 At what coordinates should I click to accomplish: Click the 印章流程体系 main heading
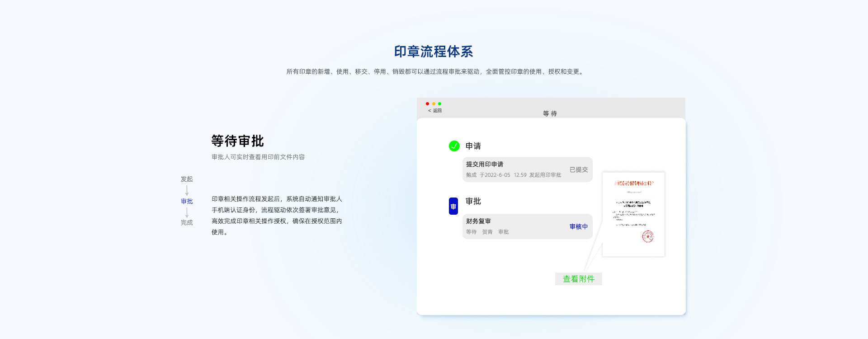[434, 52]
